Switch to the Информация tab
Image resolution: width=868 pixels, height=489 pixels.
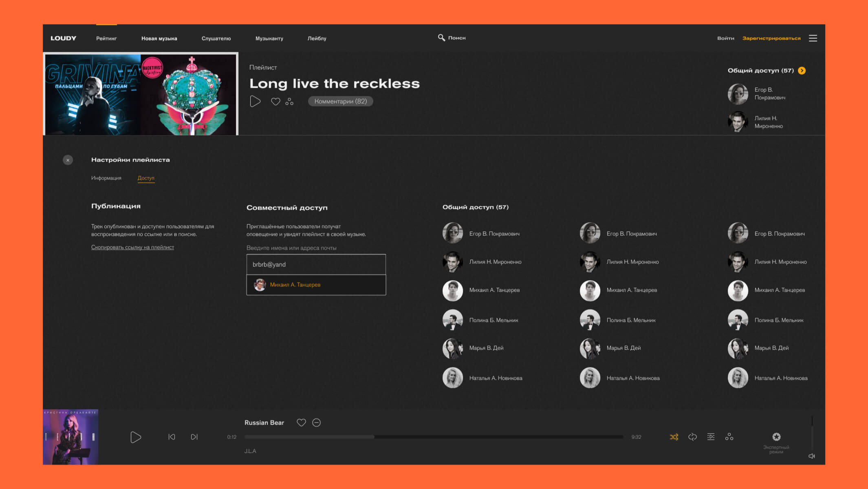coord(106,178)
